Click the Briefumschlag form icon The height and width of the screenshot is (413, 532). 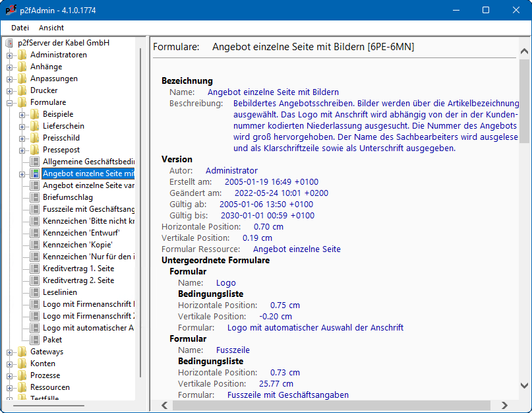pyautogui.click(x=35, y=197)
